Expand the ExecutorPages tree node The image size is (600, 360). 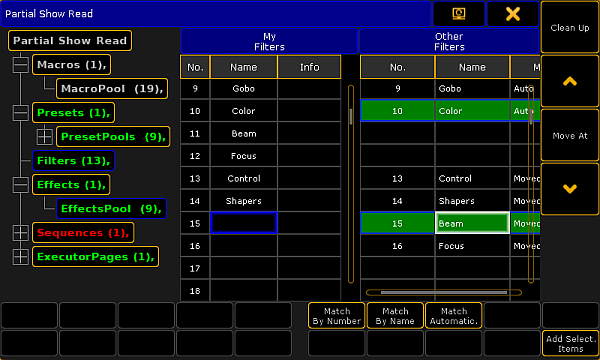click(x=20, y=257)
